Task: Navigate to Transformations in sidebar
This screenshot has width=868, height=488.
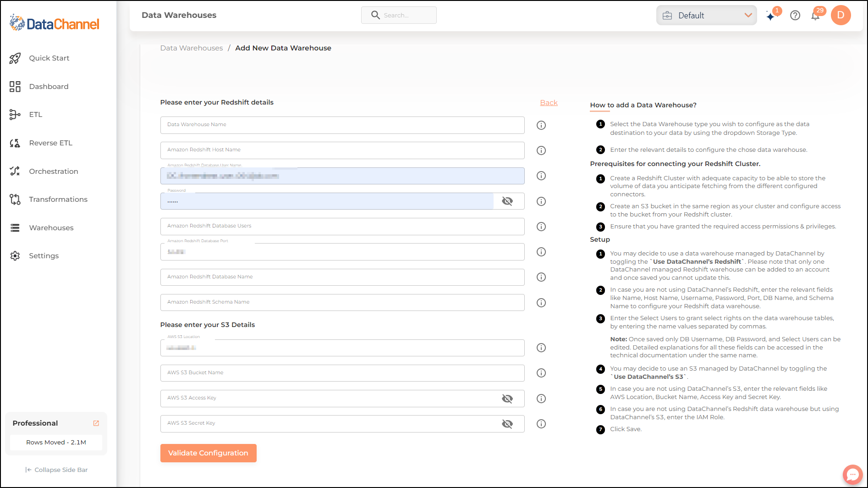Action: tap(58, 200)
